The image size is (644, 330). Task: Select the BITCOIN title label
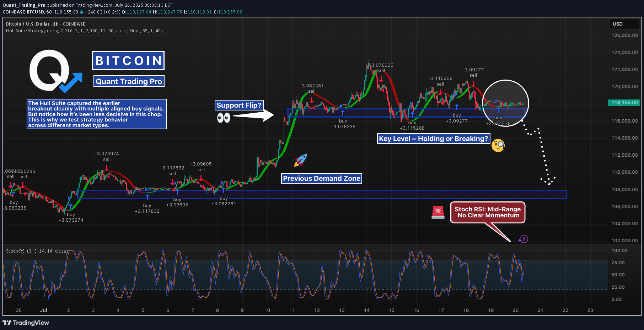(128, 61)
